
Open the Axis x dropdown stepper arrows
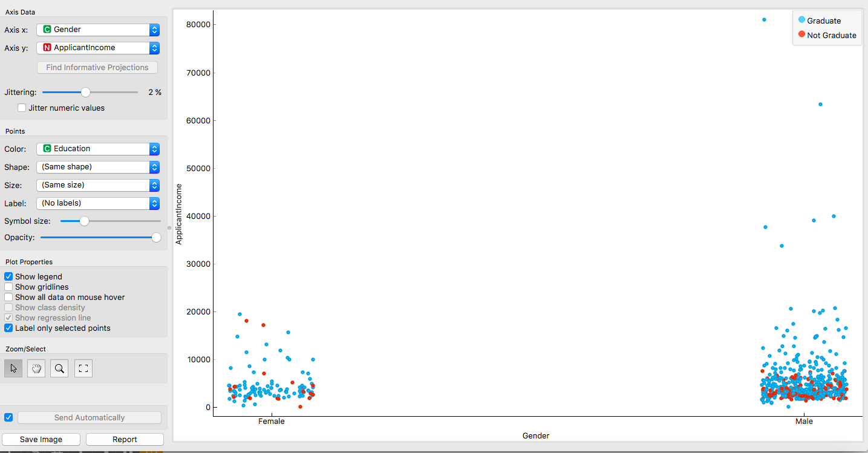(154, 29)
